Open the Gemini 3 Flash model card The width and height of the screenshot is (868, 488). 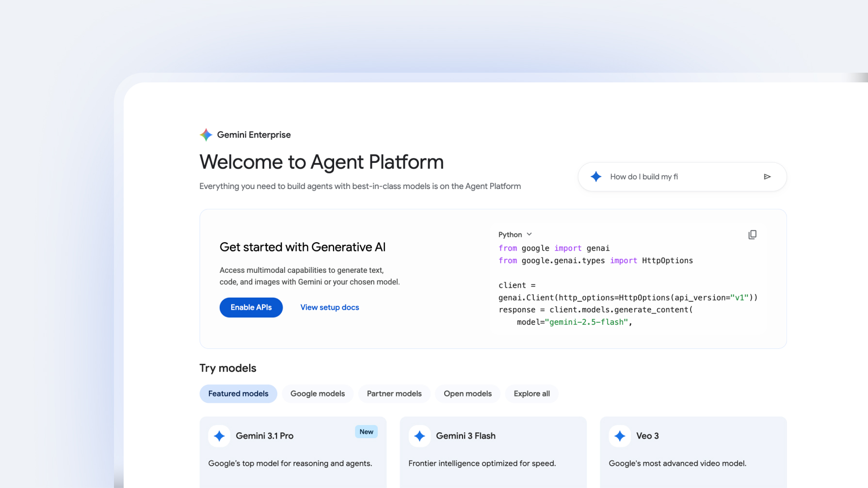pyautogui.click(x=493, y=453)
